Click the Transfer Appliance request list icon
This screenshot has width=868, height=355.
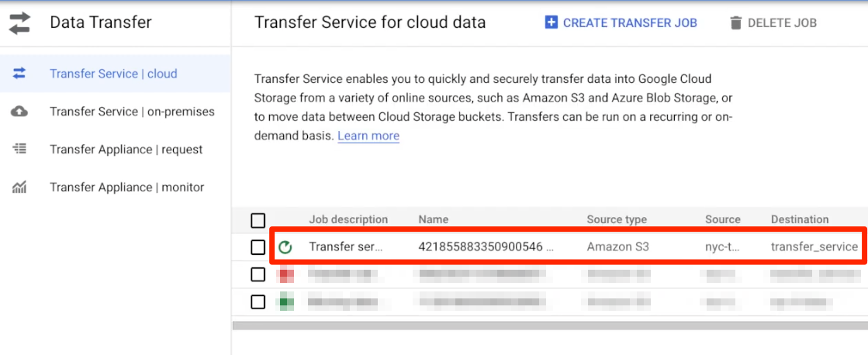coord(19,150)
